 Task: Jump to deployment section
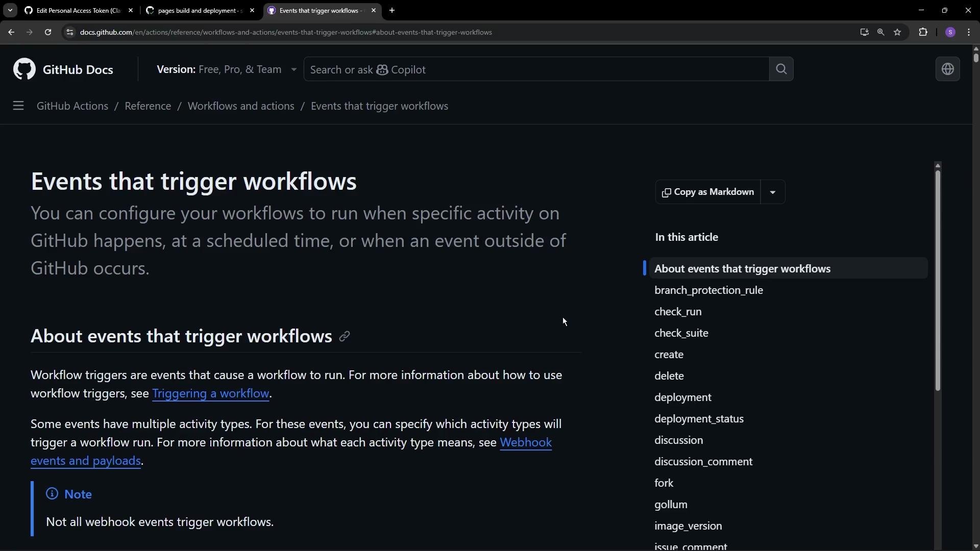coord(683,397)
